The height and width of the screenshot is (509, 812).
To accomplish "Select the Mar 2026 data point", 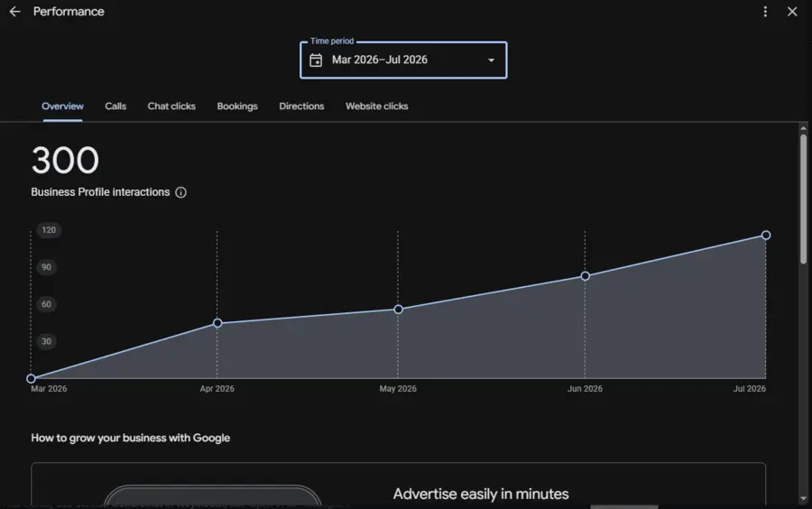I will click(31, 378).
